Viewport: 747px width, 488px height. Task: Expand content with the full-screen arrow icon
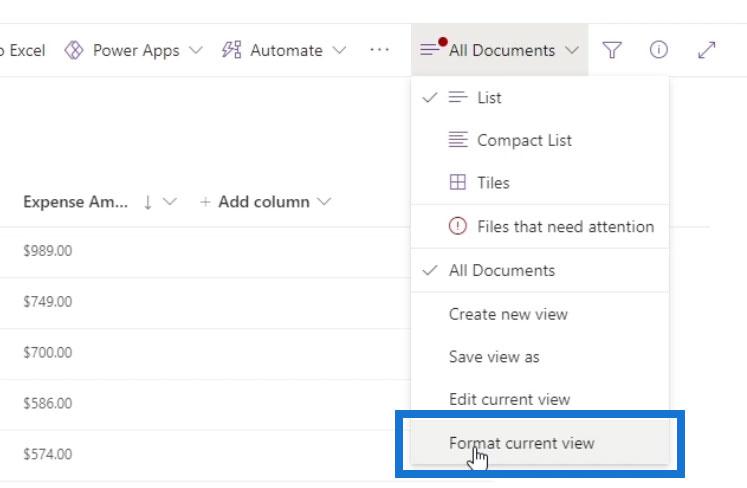(x=707, y=50)
